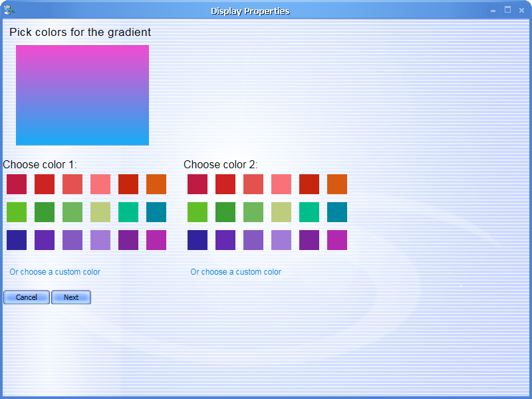Pick dark plum purple swatch for color 1
This screenshot has width=532, height=399.
pyautogui.click(x=128, y=240)
